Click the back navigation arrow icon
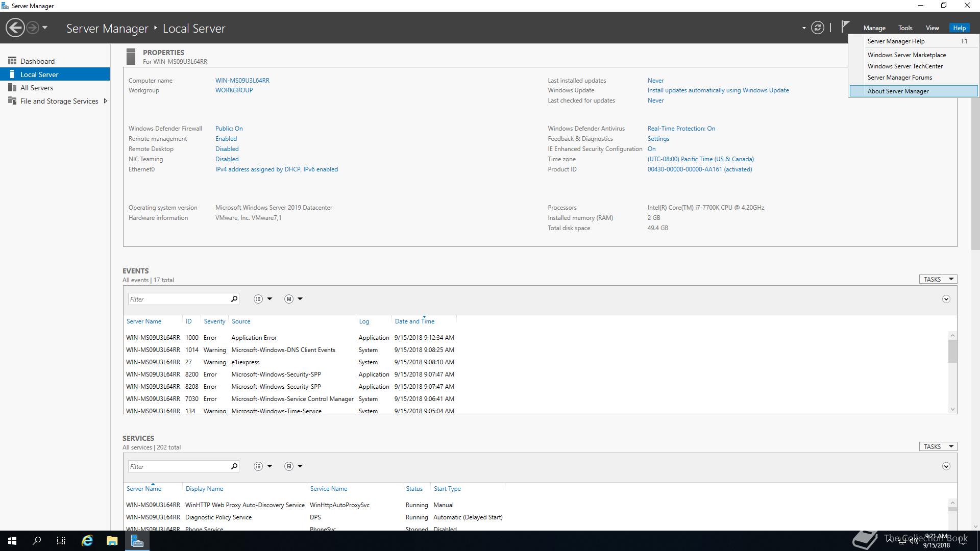The width and height of the screenshot is (980, 551). tap(15, 28)
